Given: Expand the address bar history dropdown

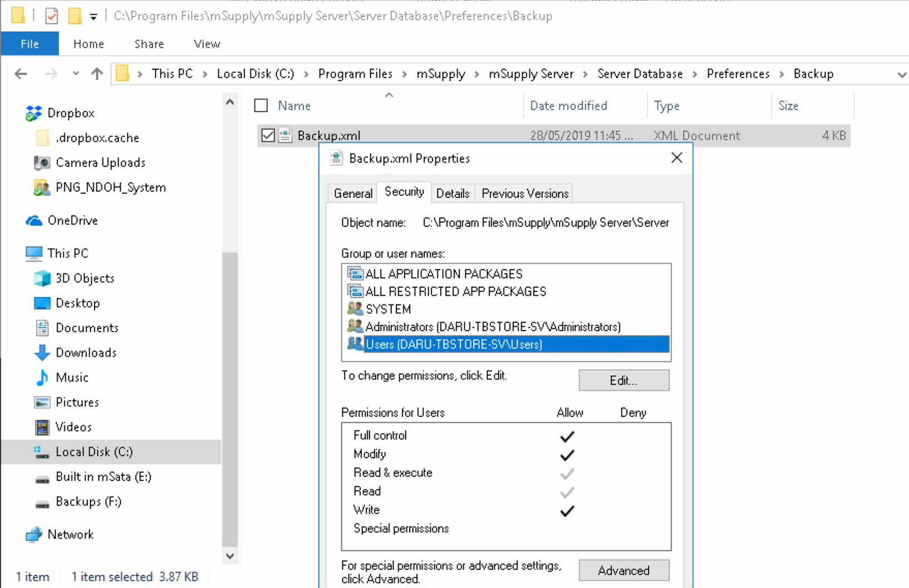Looking at the screenshot, I should 901,75.
